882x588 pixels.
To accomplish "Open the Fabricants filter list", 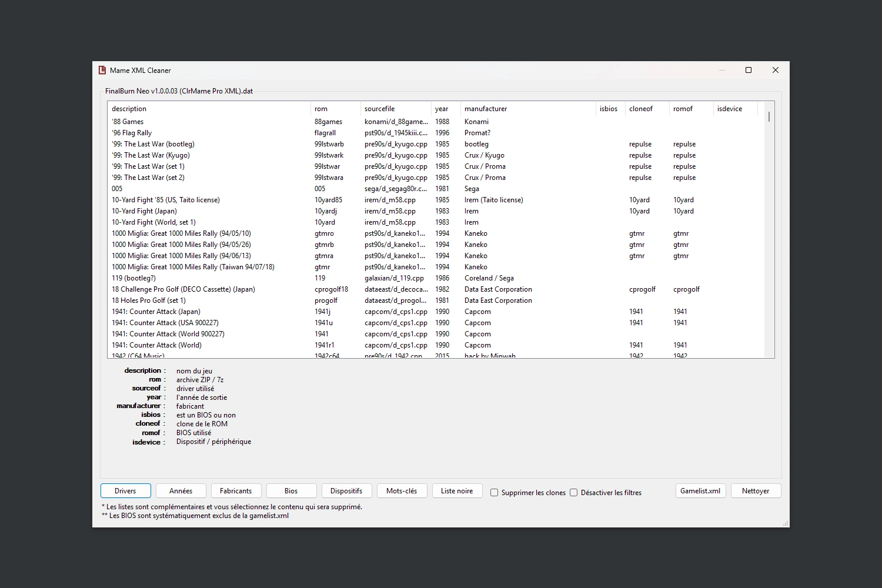I will pos(236,491).
